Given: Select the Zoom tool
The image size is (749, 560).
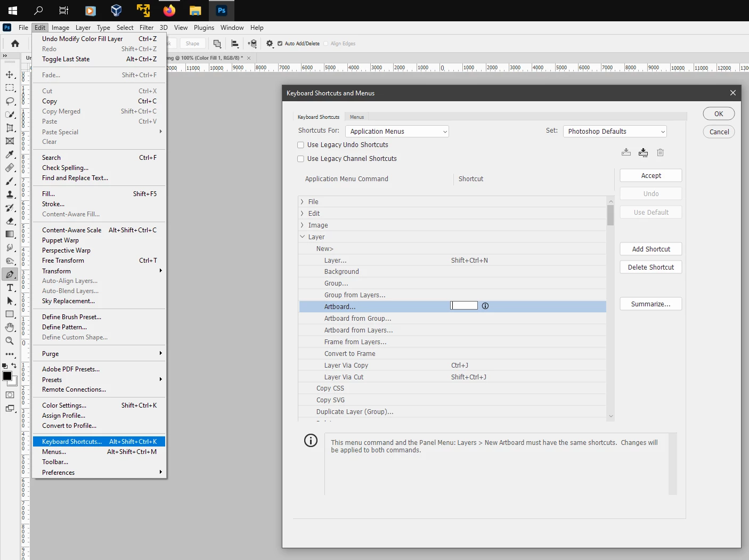Looking at the screenshot, I should (x=10, y=341).
